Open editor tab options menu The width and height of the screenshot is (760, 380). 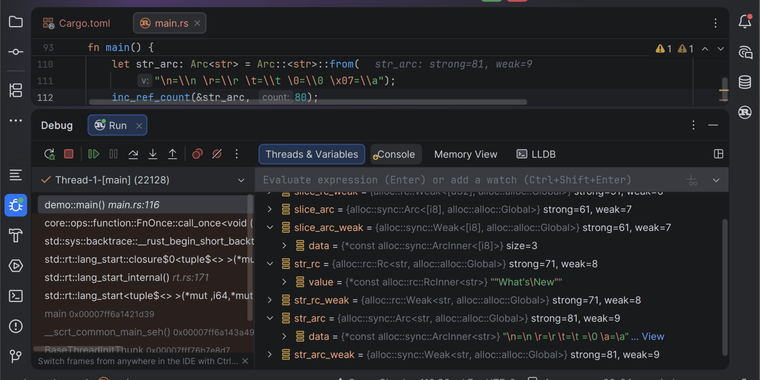click(x=715, y=23)
